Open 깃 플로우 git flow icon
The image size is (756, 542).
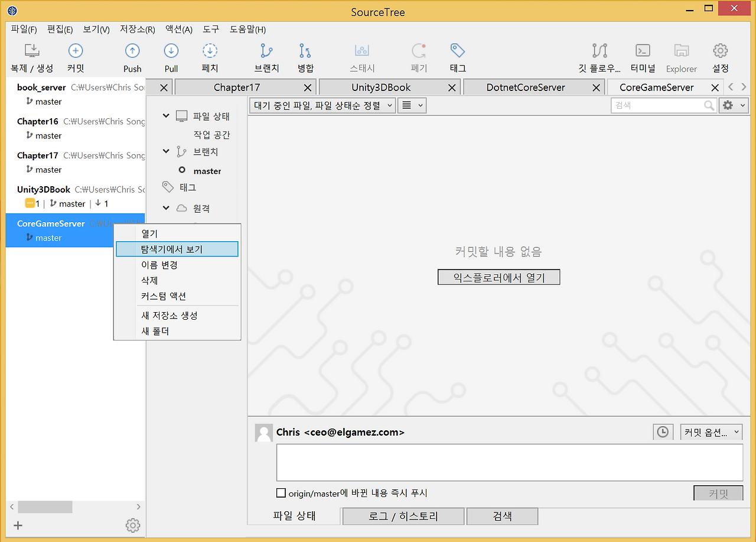(599, 51)
